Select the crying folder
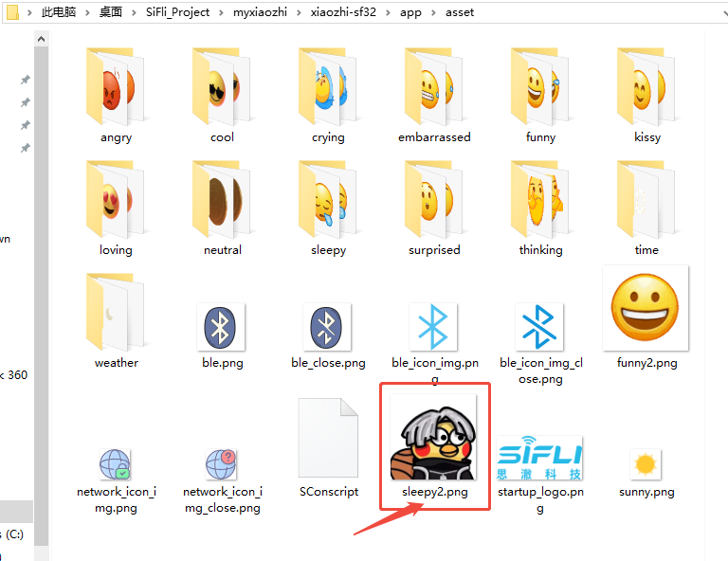 pyautogui.click(x=328, y=95)
